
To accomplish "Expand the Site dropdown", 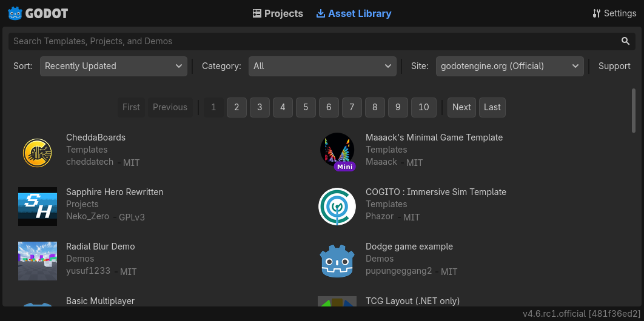I will (509, 66).
